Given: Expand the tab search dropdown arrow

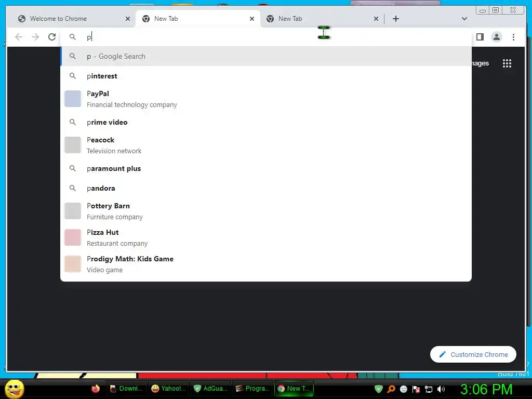Looking at the screenshot, I should click(x=464, y=19).
